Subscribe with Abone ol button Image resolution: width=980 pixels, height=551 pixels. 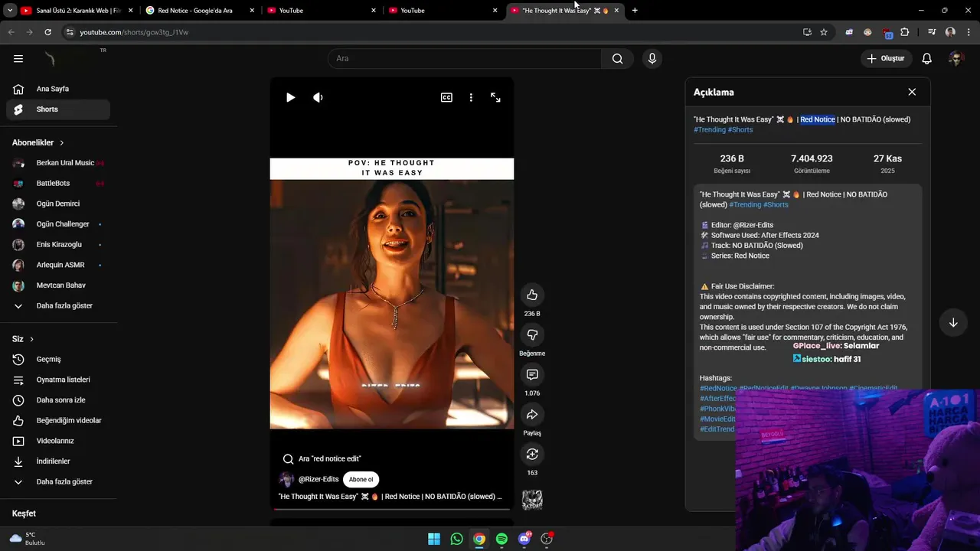tap(361, 480)
